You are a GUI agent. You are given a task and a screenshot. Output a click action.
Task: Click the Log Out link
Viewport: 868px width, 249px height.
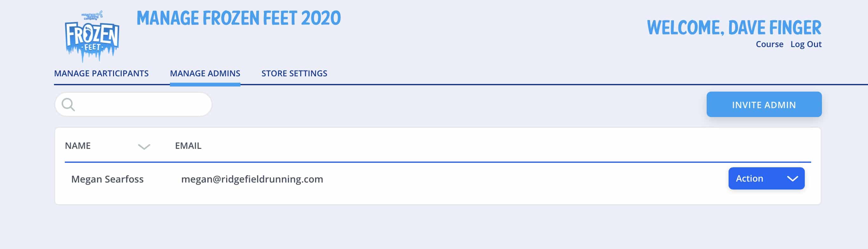(x=806, y=44)
